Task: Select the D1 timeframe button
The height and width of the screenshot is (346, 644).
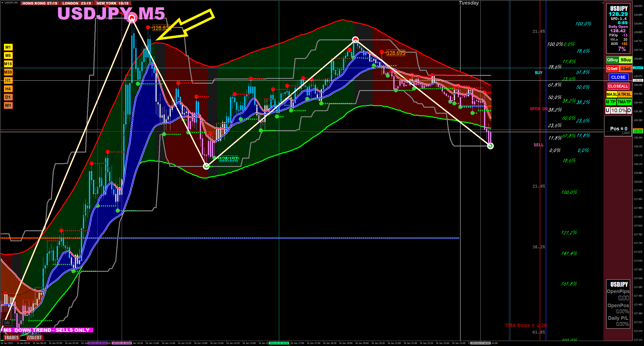Action: 8,97
